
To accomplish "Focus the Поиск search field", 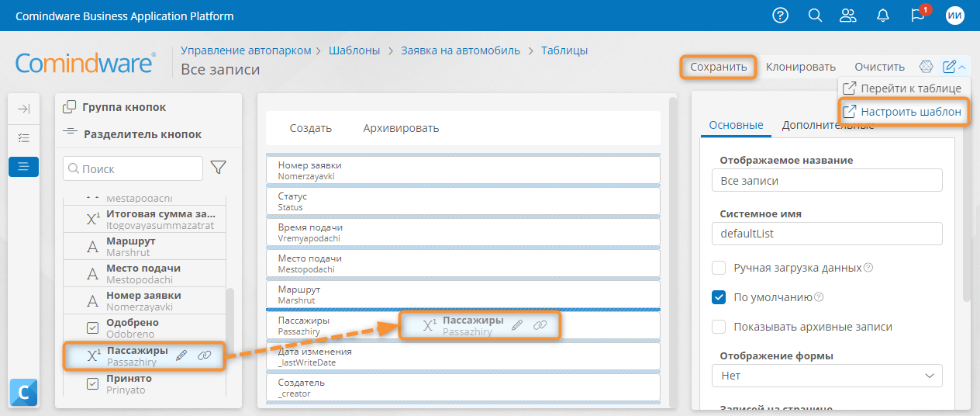I will point(133,168).
